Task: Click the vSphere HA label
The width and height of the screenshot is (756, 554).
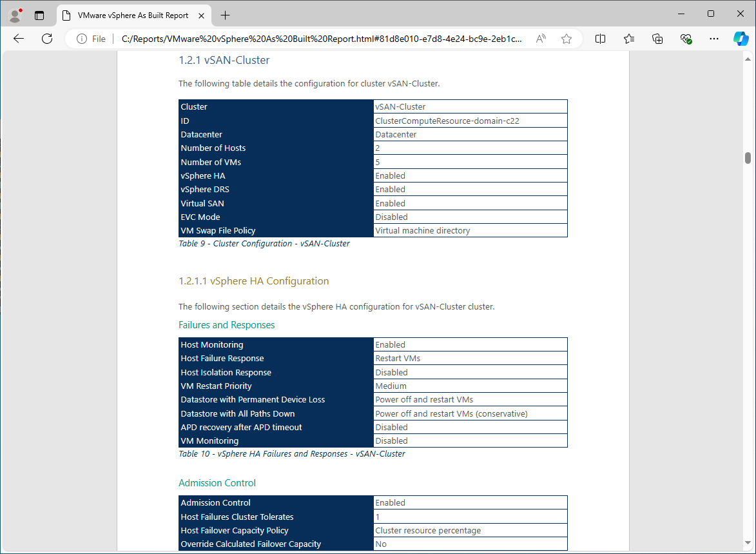Action: (203, 175)
